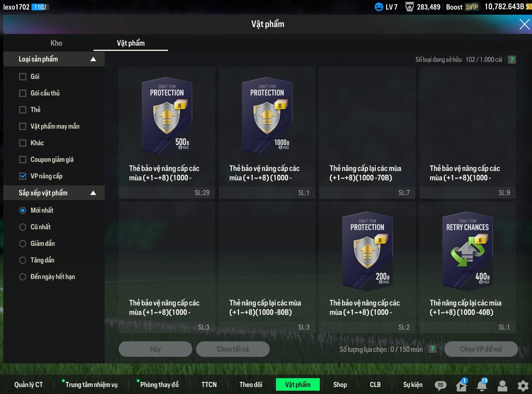
Task: Open the chat speech bubble icon
Action: pyautogui.click(x=440, y=386)
